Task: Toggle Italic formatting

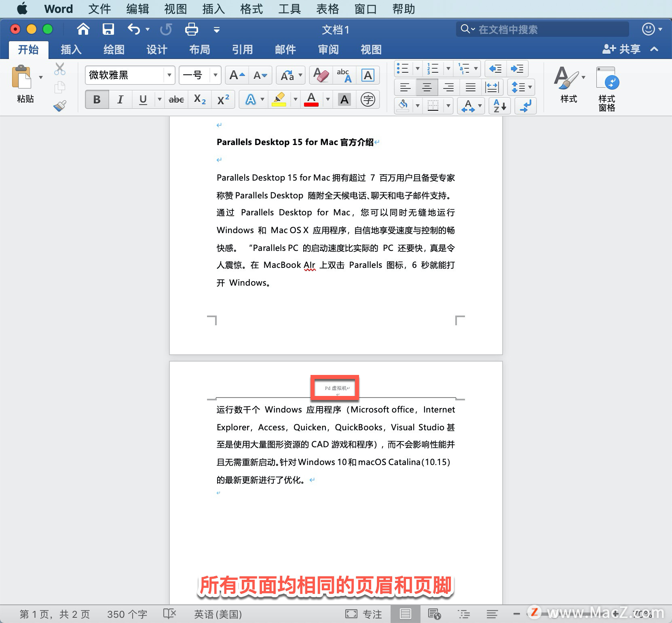Action: point(120,99)
